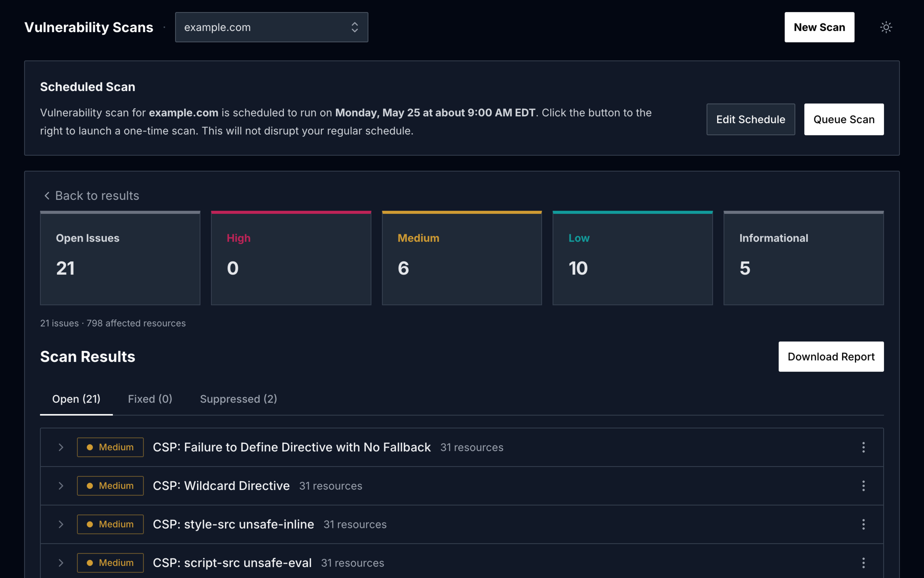The height and width of the screenshot is (578, 924).
Task: Select the Informational card
Action: 804,258
